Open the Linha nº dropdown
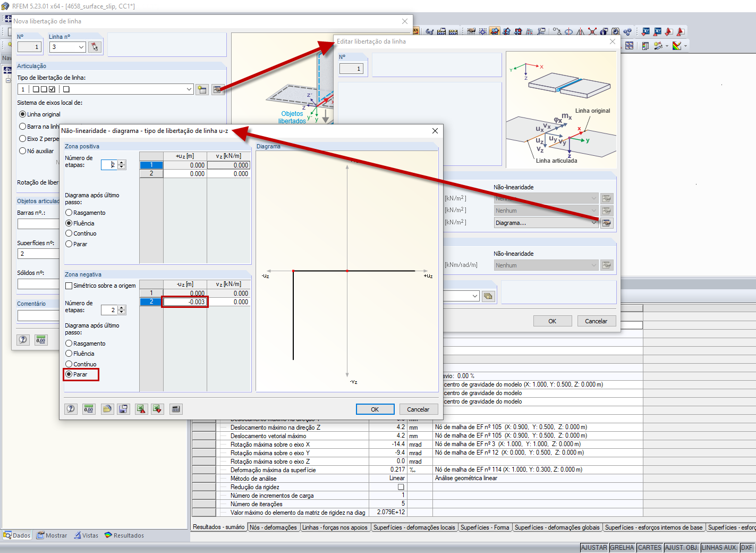Image resolution: width=756 pixels, height=553 pixels. (x=81, y=47)
